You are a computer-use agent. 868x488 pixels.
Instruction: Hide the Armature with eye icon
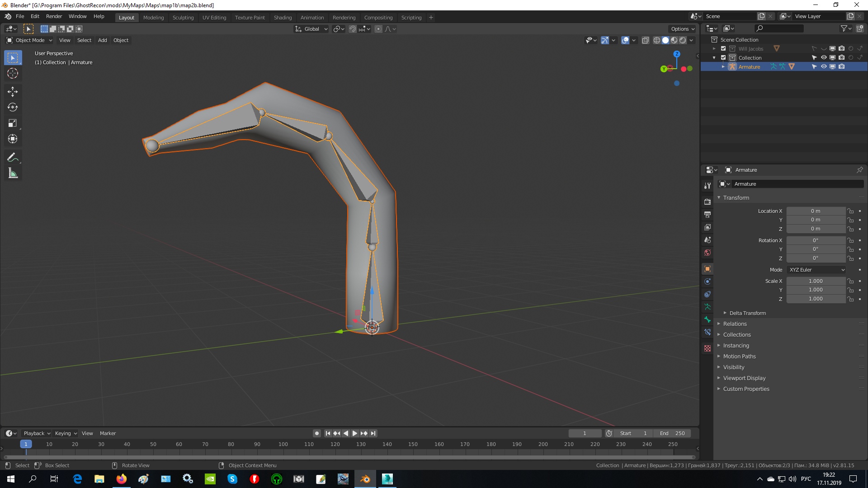click(824, 66)
